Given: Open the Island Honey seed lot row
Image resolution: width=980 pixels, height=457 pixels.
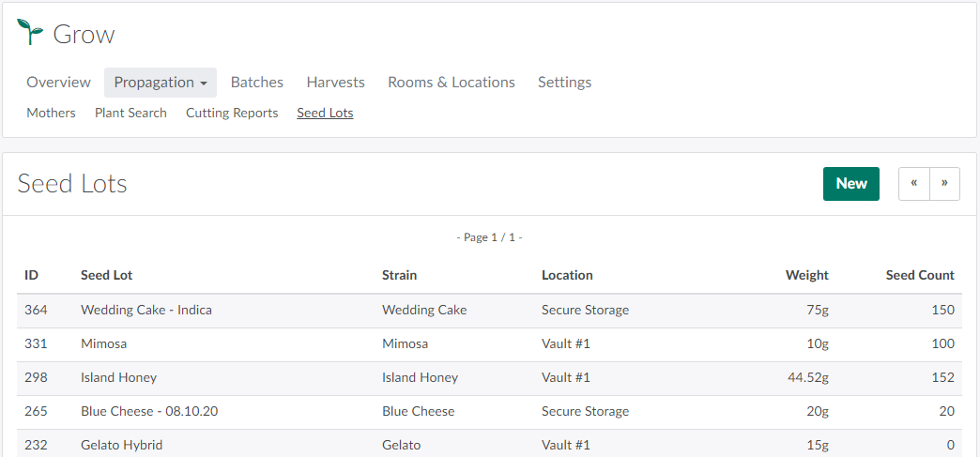Looking at the screenshot, I should [119, 377].
